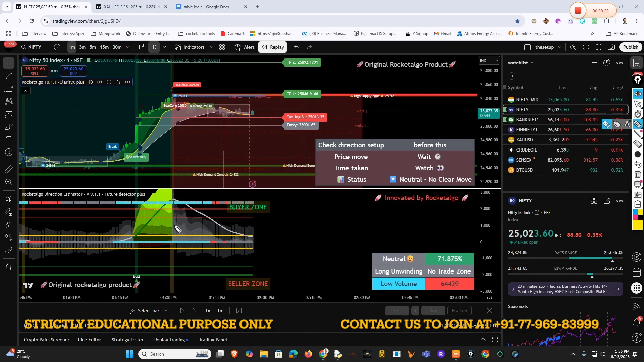Toggle lock all drawings icon
The image size is (644, 362).
(9, 225)
